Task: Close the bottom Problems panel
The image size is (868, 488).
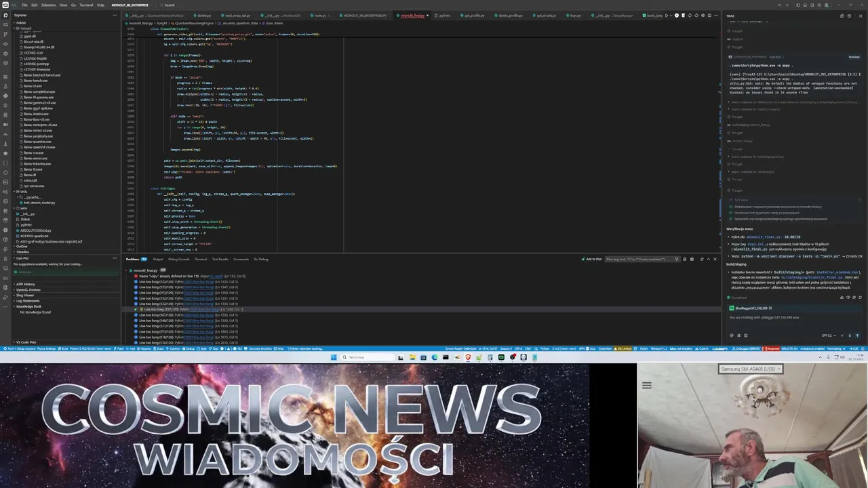Action: 715,259
